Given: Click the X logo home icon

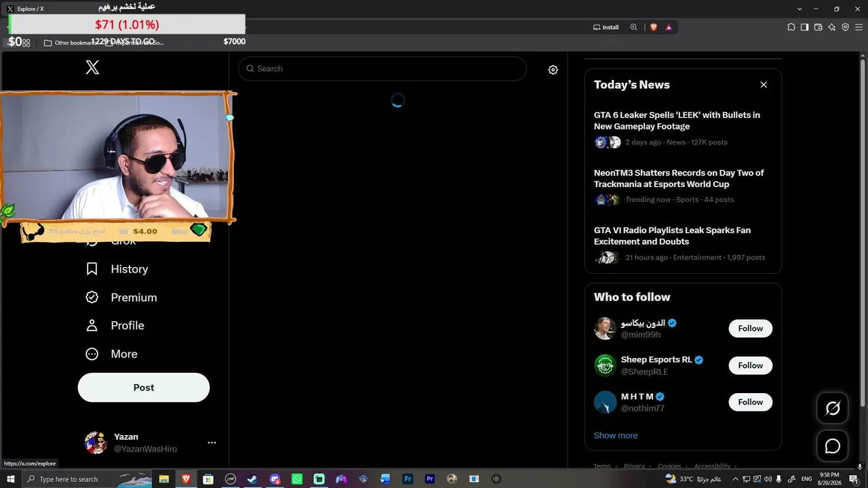Looking at the screenshot, I should click(92, 67).
